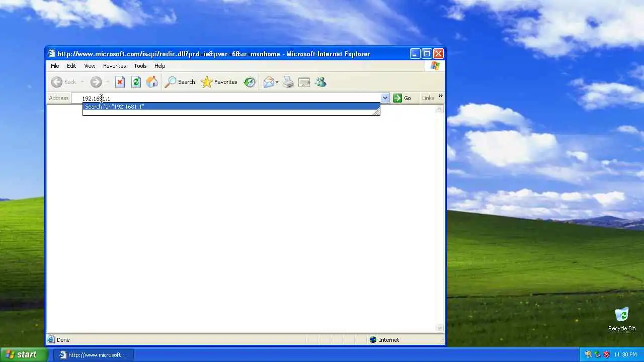Click the Forward navigation button
Viewport: 644px width, 362px height.
[x=96, y=82]
